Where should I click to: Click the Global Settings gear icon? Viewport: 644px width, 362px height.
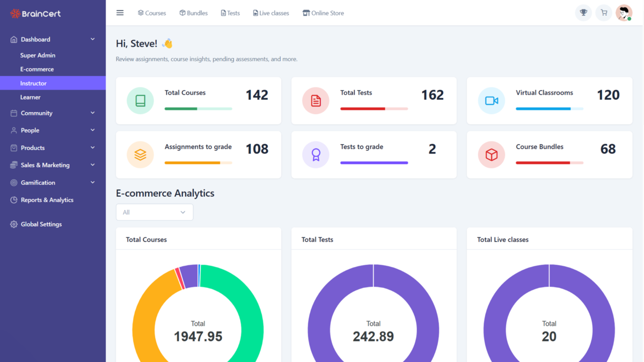coord(14,224)
